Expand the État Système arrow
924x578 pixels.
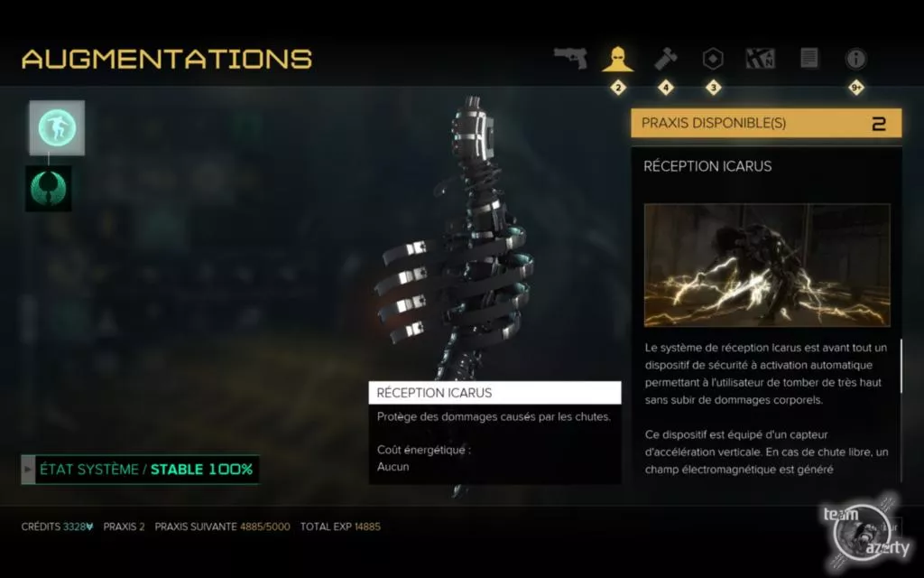pos(28,470)
